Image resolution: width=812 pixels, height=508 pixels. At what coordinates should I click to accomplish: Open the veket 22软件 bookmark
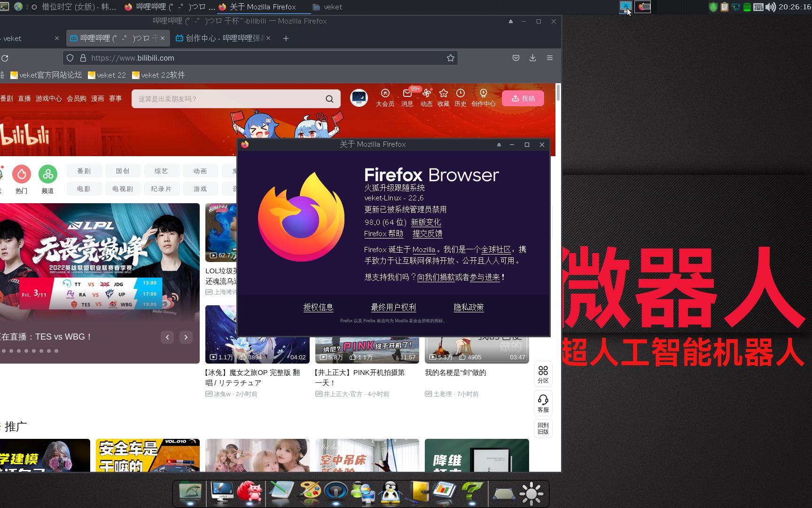(x=158, y=75)
